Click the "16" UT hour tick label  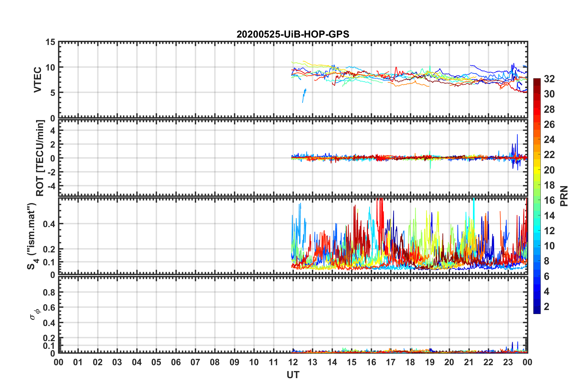coord(371,362)
